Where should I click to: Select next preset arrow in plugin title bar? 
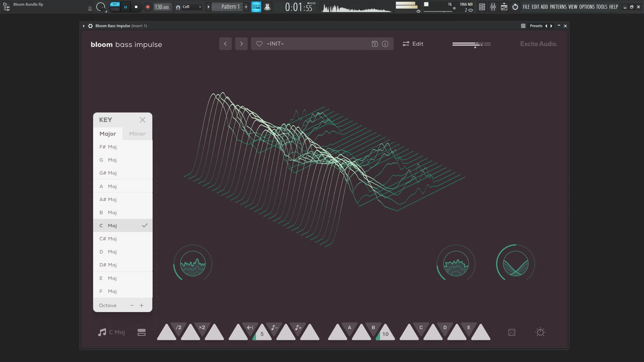tap(551, 26)
